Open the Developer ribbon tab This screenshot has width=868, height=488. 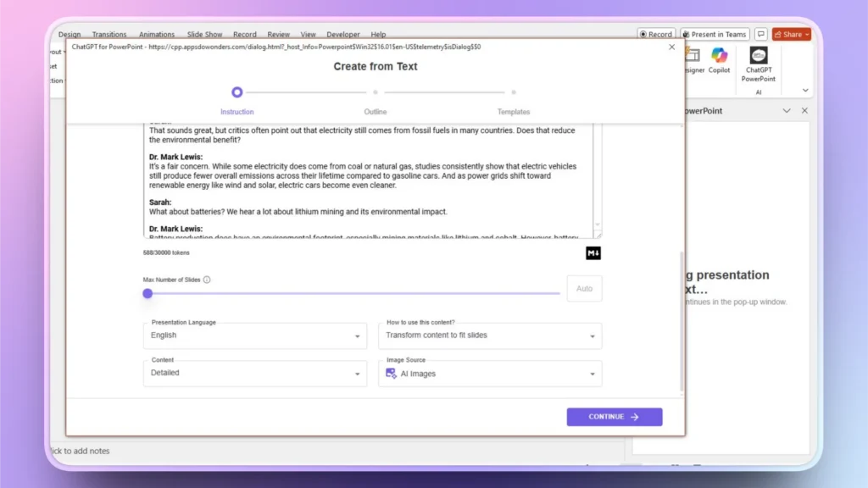[342, 34]
